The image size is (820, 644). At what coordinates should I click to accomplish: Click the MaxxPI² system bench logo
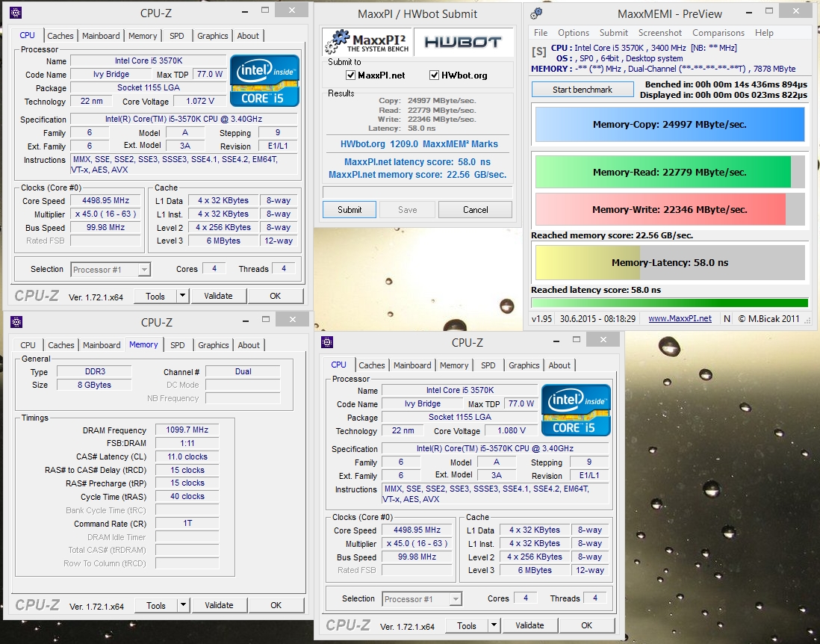pyautogui.click(x=366, y=42)
